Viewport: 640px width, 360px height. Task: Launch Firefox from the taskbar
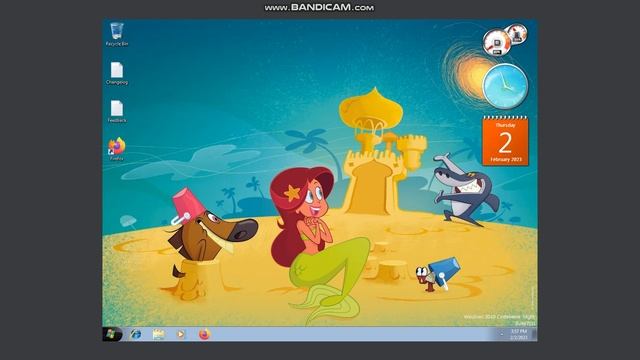(204, 334)
